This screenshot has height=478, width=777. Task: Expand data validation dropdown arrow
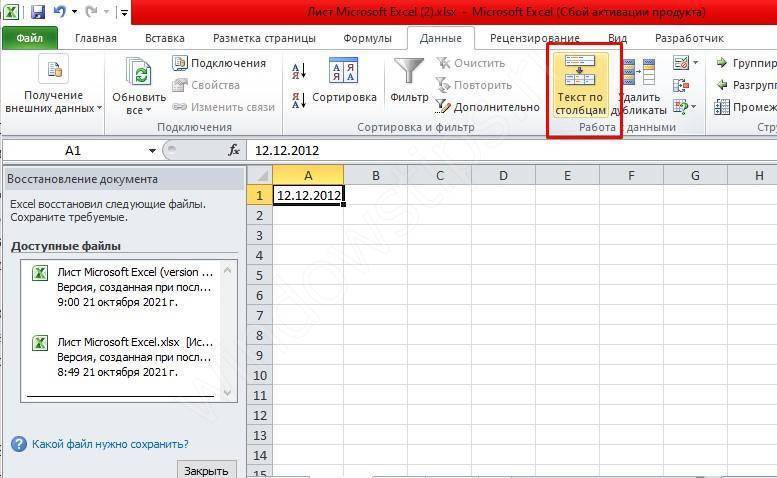click(696, 63)
